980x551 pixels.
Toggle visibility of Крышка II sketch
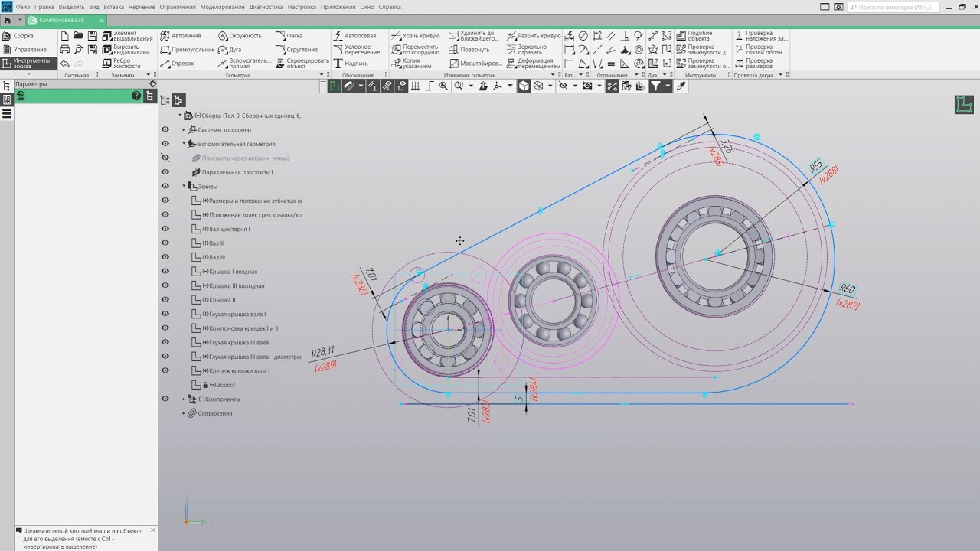pyautogui.click(x=165, y=300)
